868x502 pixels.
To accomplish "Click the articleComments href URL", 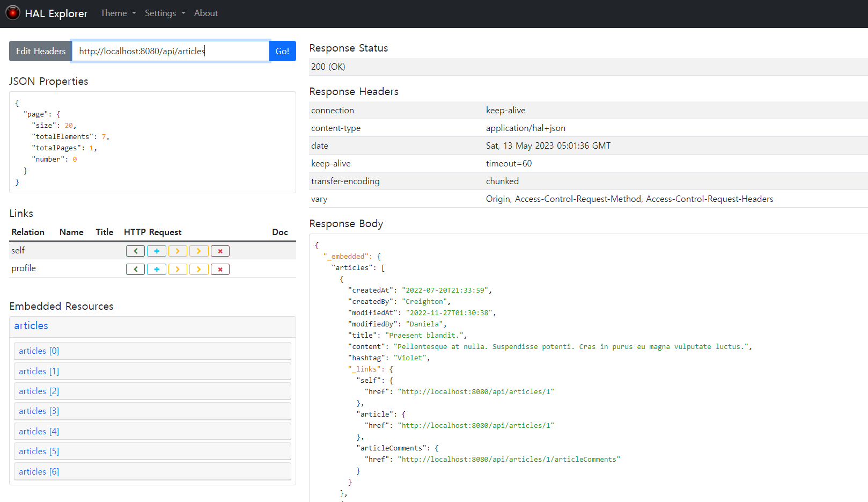I will click(509, 459).
